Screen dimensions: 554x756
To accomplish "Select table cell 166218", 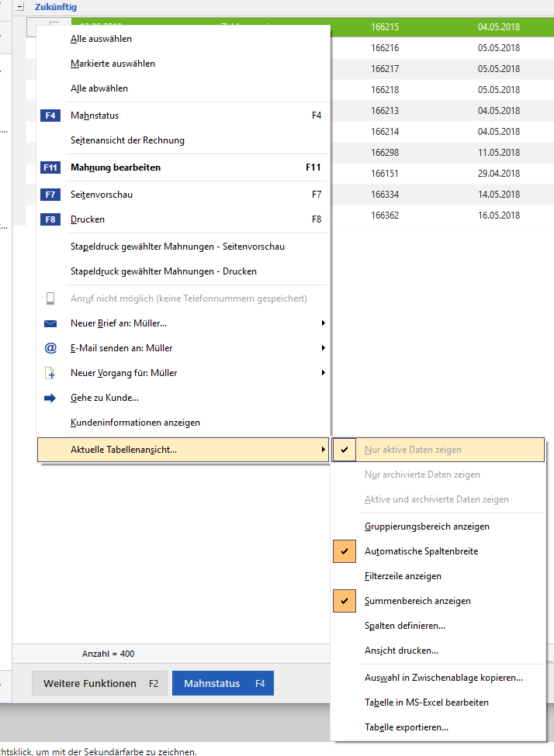I will pyautogui.click(x=385, y=90).
